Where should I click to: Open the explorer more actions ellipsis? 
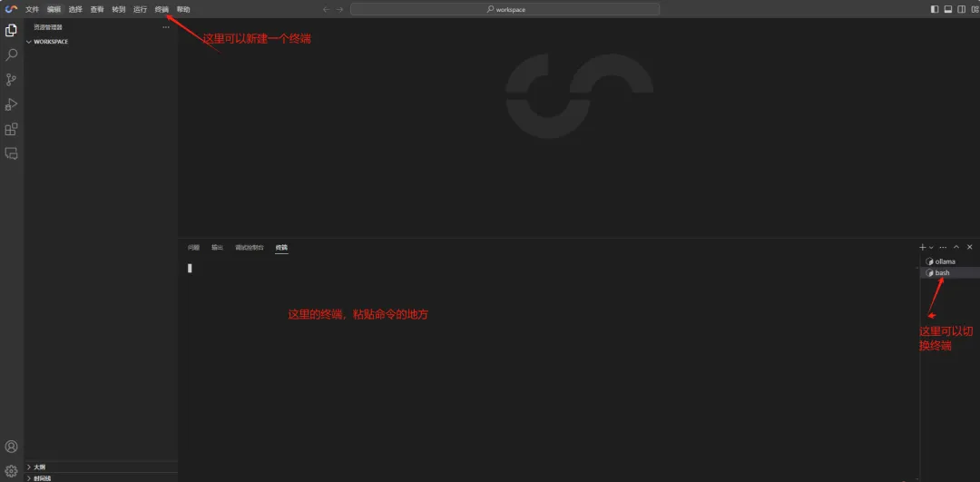coord(166,27)
